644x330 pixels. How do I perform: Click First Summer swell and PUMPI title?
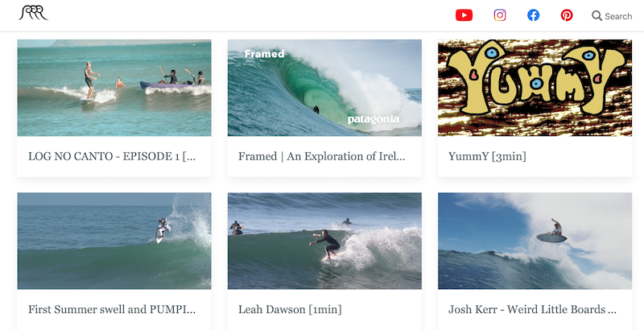[112, 310]
